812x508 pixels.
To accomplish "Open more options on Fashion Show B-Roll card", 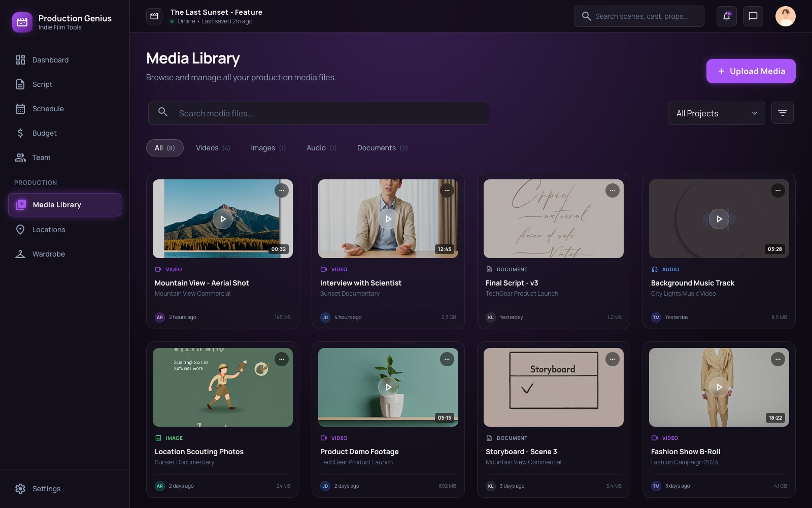I will click(x=778, y=359).
